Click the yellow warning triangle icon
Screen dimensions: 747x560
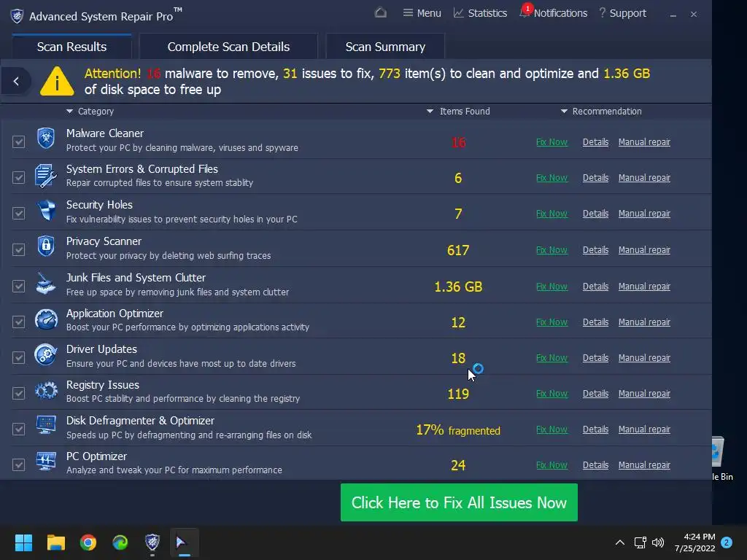tap(57, 81)
